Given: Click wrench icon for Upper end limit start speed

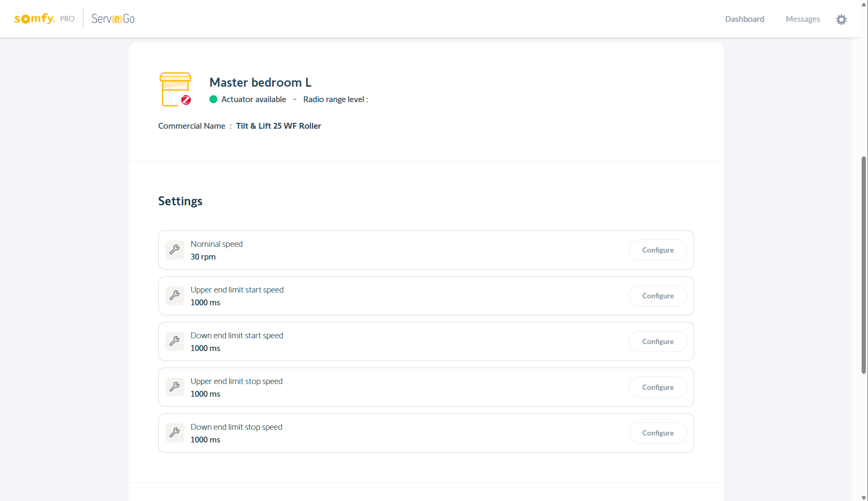Looking at the screenshot, I should point(174,295).
